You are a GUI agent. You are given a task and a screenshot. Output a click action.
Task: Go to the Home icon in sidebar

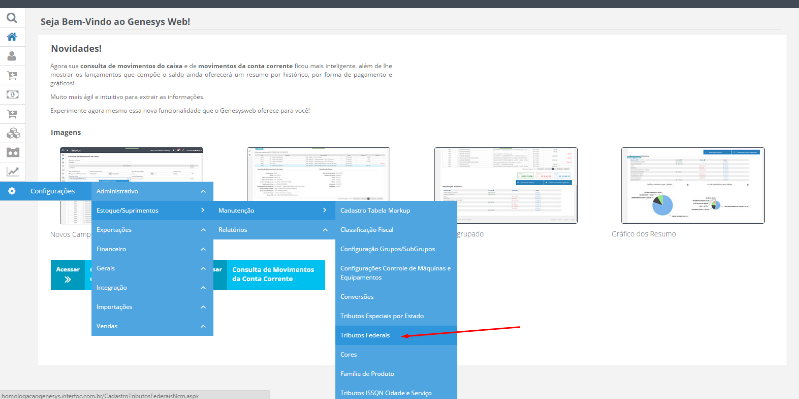pyautogui.click(x=12, y=37)
